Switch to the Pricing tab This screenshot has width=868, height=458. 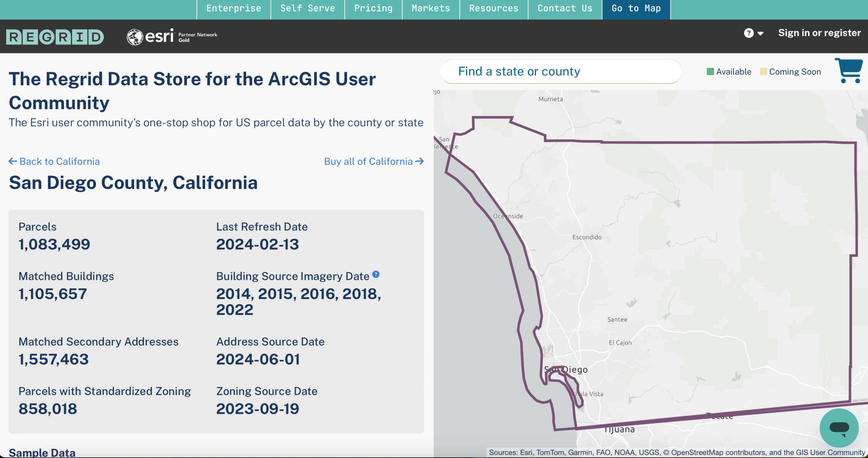[373, 8]
